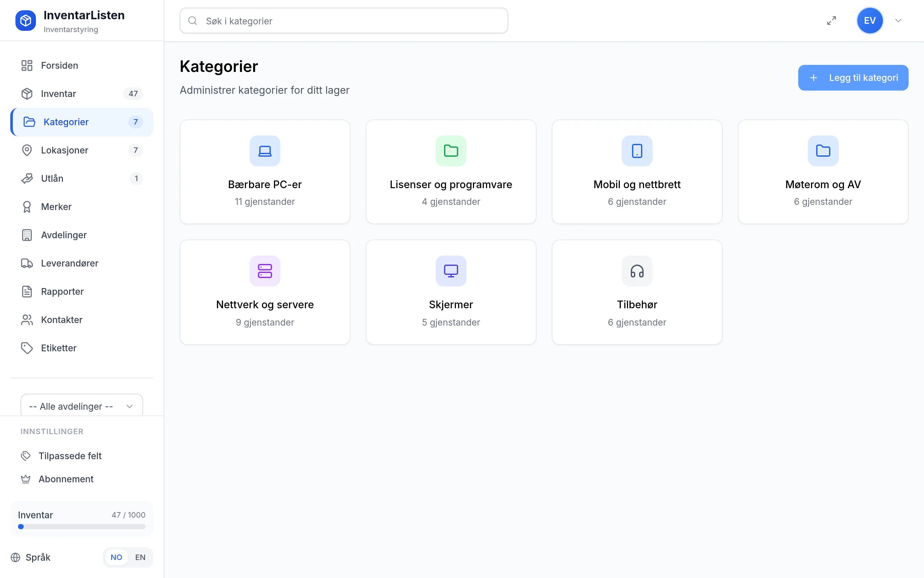Click the 5 gjenstander count text
The image size is (924, 578).
click(x=451, y=322)
